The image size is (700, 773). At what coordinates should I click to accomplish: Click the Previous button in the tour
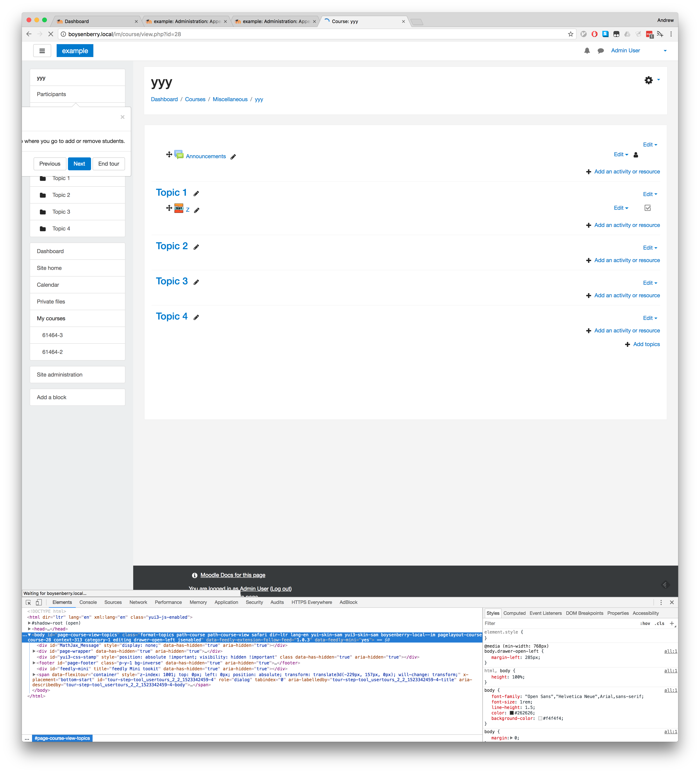[50, 164]
